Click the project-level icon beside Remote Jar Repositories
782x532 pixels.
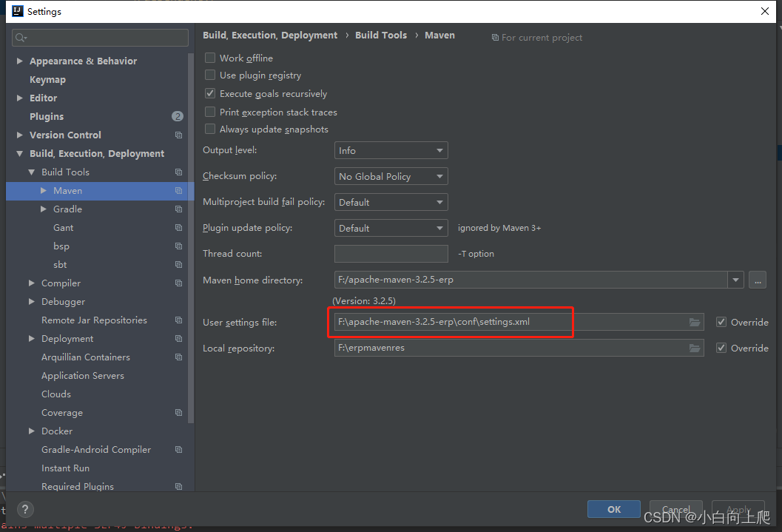pyautogui.click(x=178, y=320)
